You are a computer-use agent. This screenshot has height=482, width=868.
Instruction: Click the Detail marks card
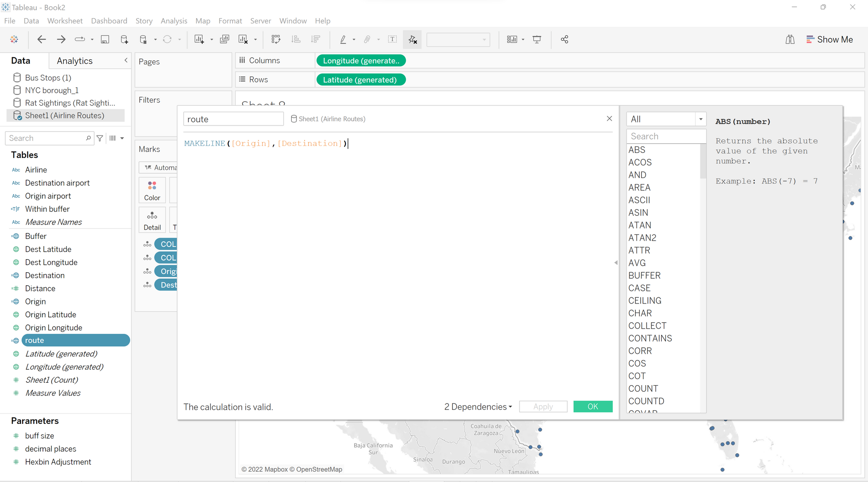(x=152, y=220)
